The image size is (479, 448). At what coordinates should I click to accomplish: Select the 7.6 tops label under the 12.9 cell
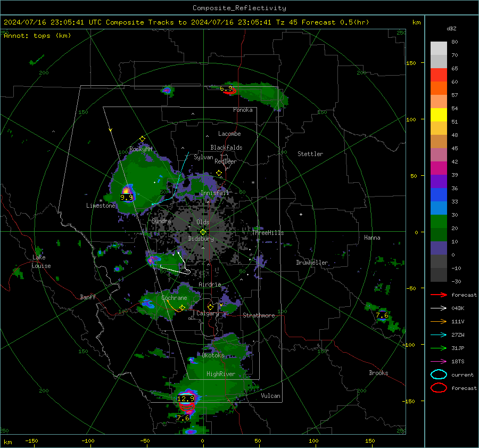(183, 418)
